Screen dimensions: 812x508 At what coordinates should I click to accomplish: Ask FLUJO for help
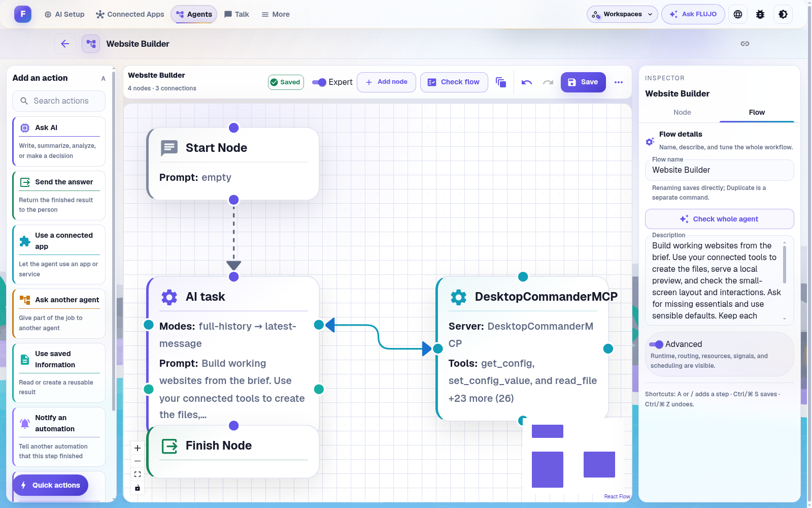coord(693,14)
